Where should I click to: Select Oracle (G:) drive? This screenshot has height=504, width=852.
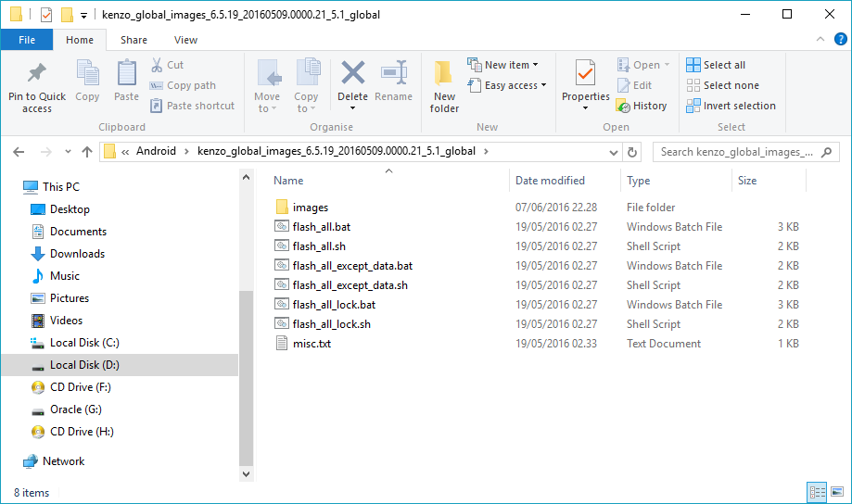[x=75, y=409]
